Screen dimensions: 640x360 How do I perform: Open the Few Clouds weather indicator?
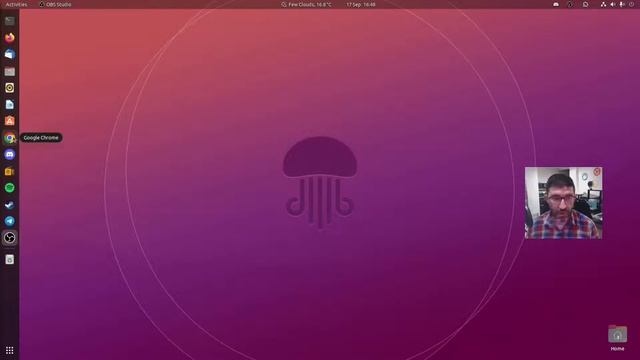(x=306, y=4)
